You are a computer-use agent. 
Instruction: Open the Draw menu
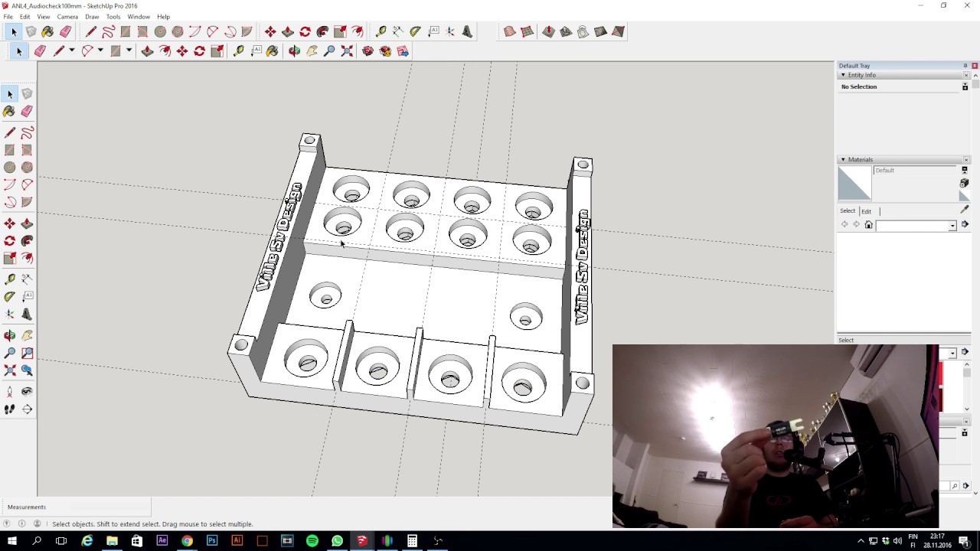point(92,16)
